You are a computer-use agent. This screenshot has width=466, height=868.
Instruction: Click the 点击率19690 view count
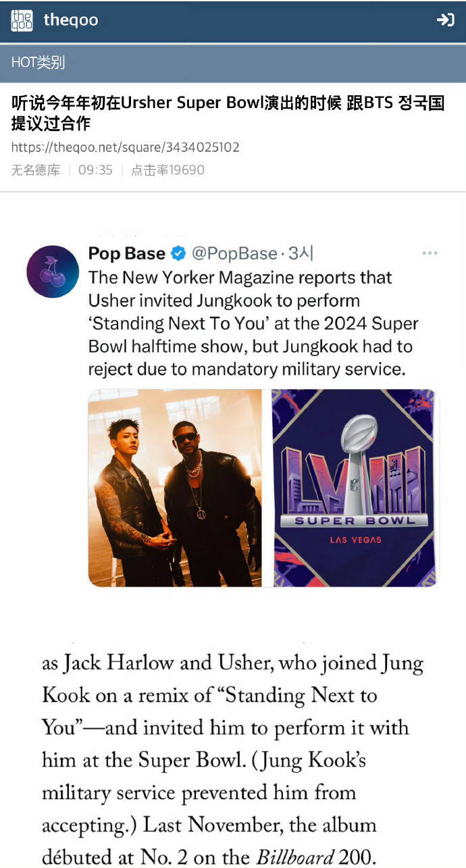pyautogui.click(x=167, y=170)
